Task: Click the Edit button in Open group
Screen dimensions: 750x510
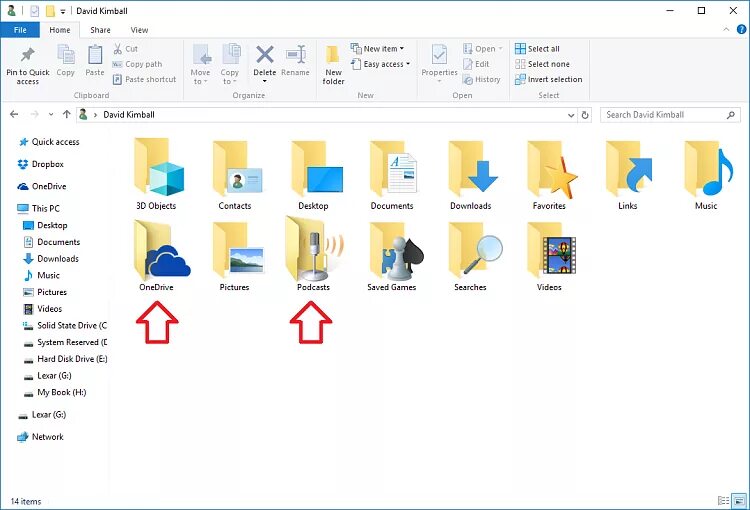Action: click(x=476, y=64)
